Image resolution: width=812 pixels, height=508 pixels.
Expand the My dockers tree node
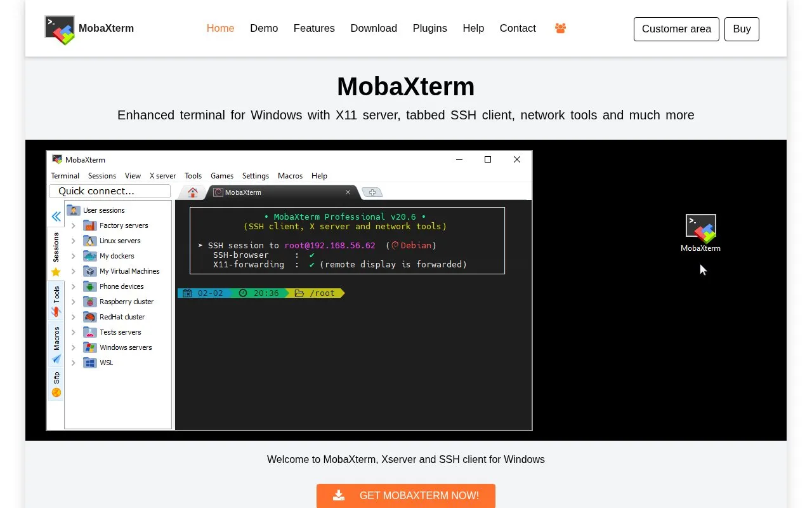click(x=74, y=256)
